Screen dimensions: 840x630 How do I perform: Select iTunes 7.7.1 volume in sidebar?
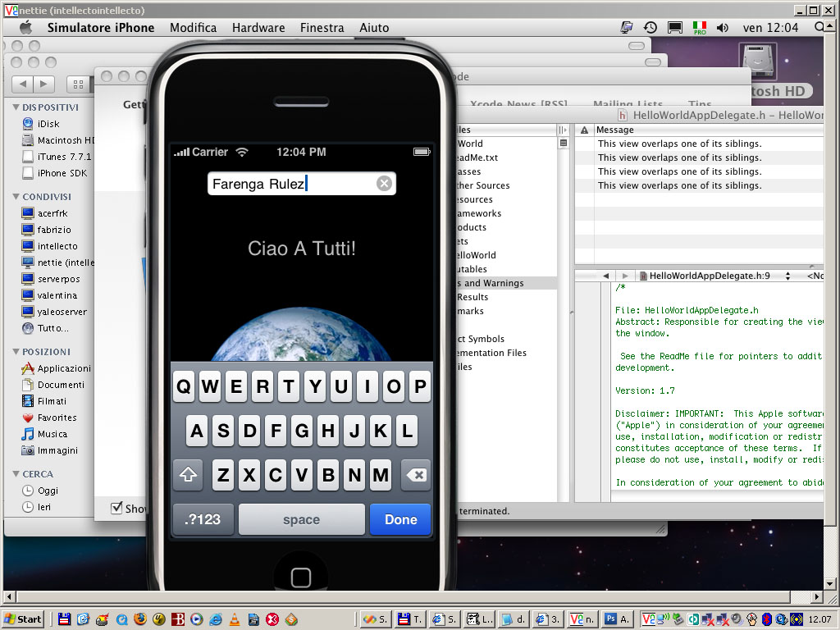[x=57, y=157]
